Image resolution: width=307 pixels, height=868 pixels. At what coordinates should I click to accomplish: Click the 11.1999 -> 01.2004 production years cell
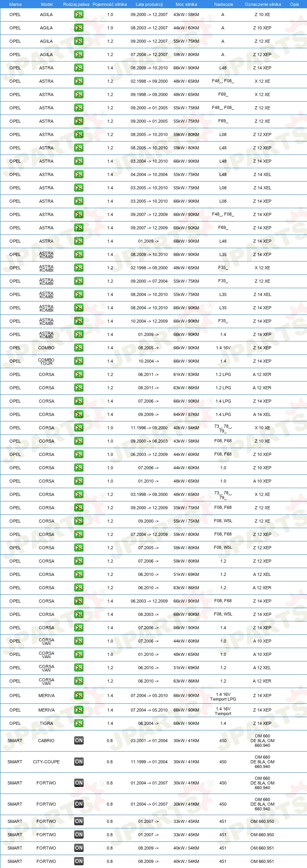[x=149, y=762]
